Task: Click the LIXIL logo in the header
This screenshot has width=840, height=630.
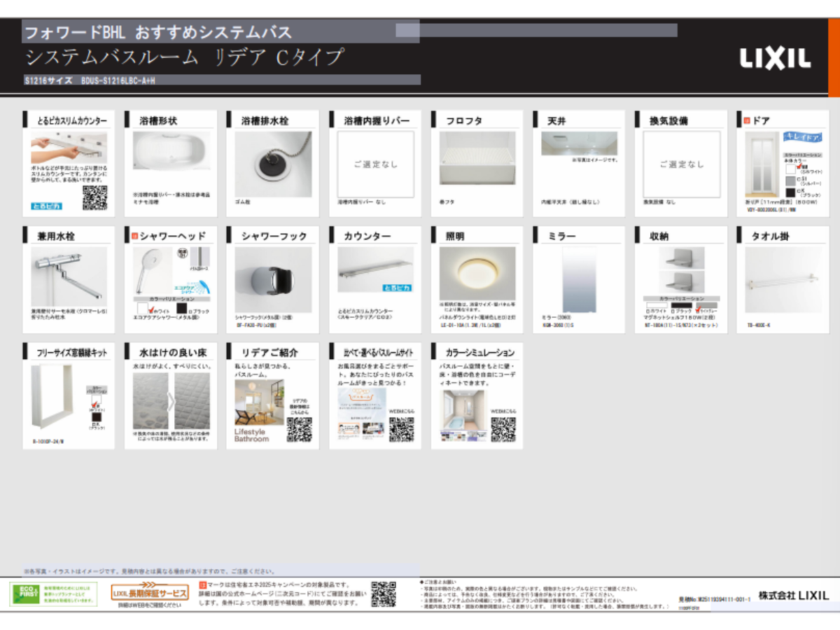Action: [775, 59]
